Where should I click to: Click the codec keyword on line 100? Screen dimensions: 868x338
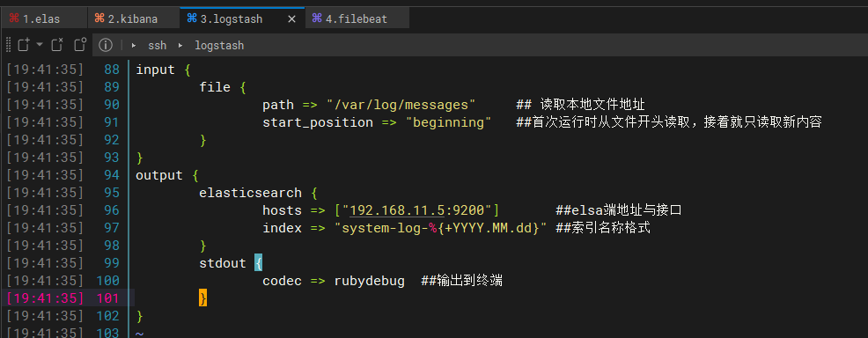tap(282, 281)
